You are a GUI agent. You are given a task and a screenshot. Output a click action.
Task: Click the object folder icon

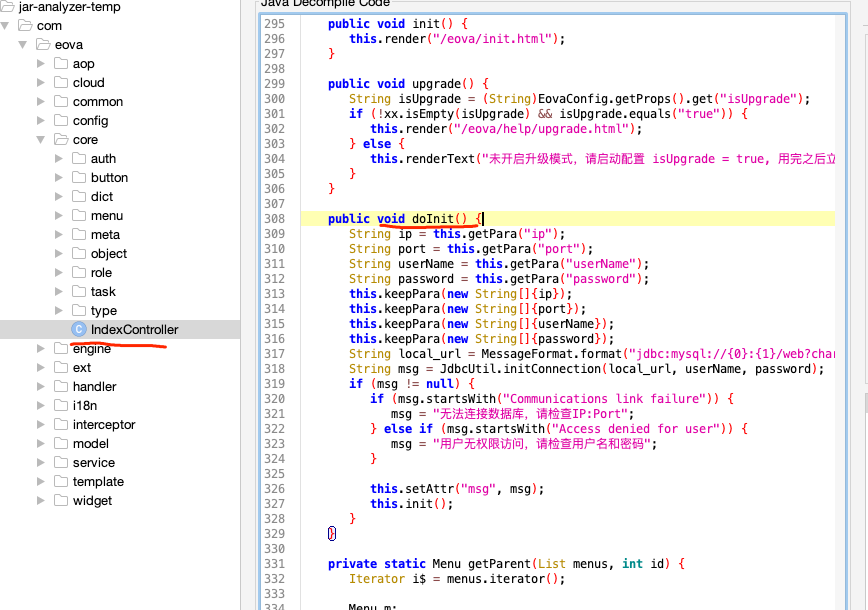[79, 253]
